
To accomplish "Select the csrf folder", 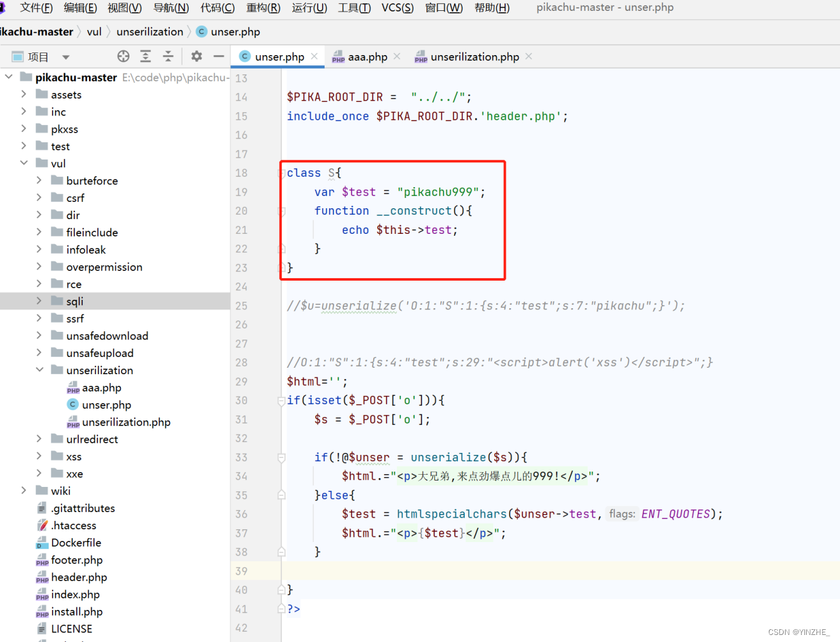I will tap(75, 198).
